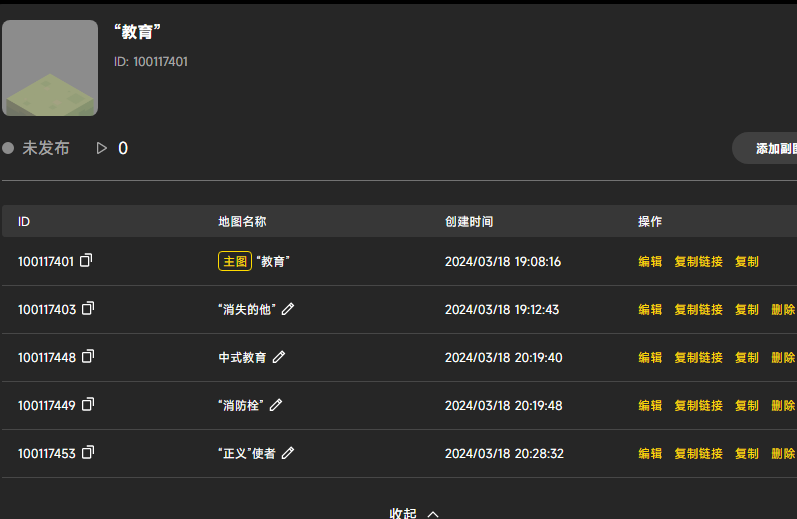Click 复制 for 中式教育 row
Viewport: 797px width, 519px height.
747,357
